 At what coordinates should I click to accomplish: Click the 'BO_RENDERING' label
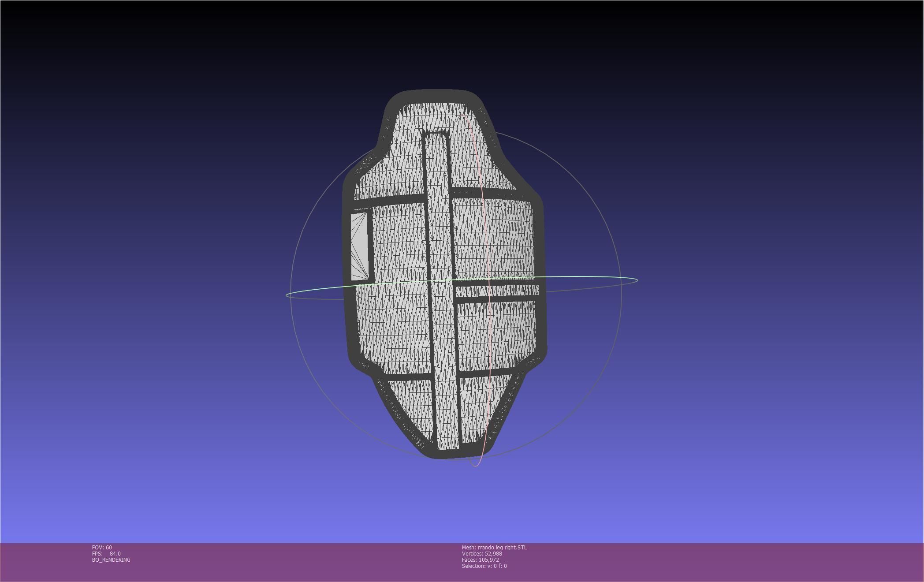tap(111, 560)
